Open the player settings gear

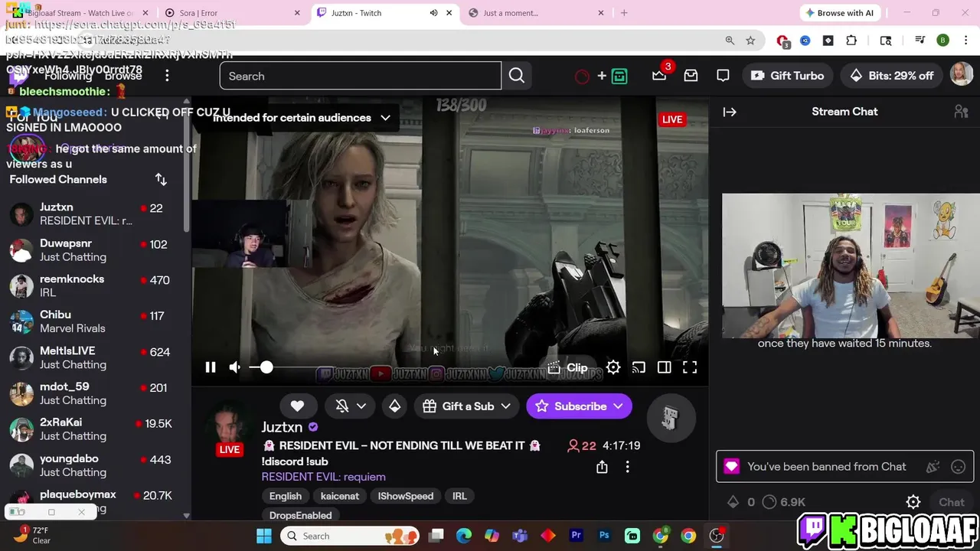pos(613,367)
